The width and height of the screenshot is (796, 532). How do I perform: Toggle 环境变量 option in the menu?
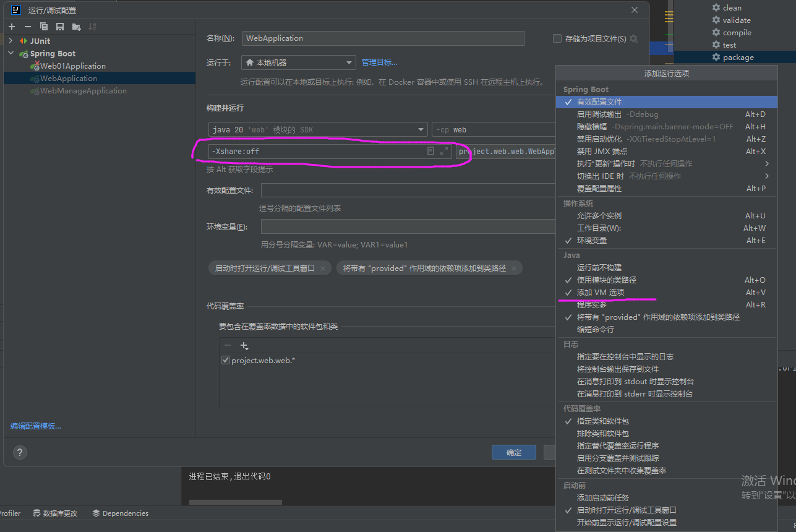(x=667, y=241)
